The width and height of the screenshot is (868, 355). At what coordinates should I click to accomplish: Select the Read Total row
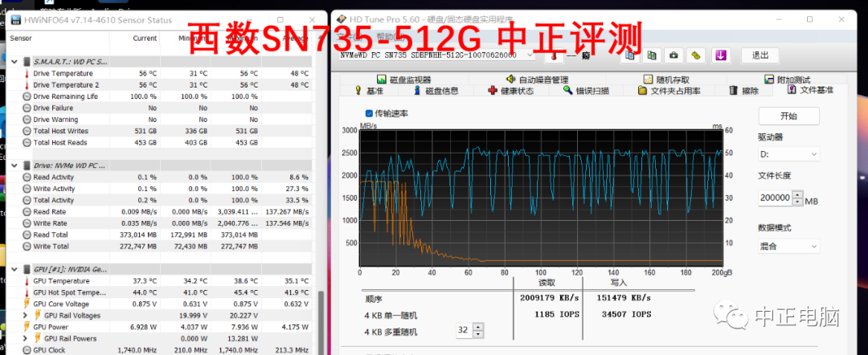[161, 235]
